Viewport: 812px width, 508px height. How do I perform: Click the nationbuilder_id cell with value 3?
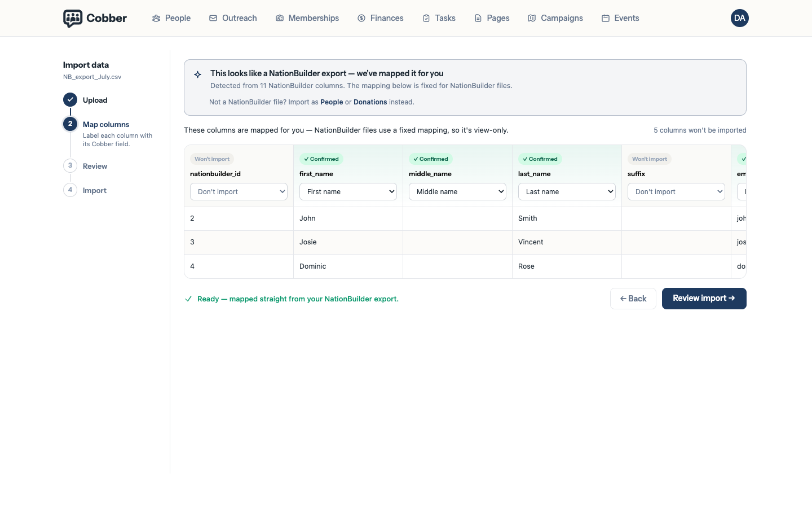pos(239,242)
